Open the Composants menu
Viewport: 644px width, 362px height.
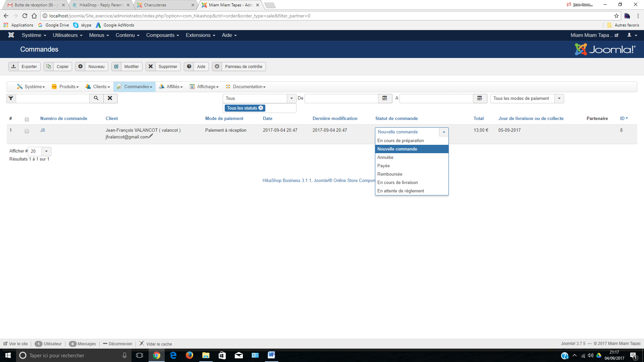[x=162, y=35]
